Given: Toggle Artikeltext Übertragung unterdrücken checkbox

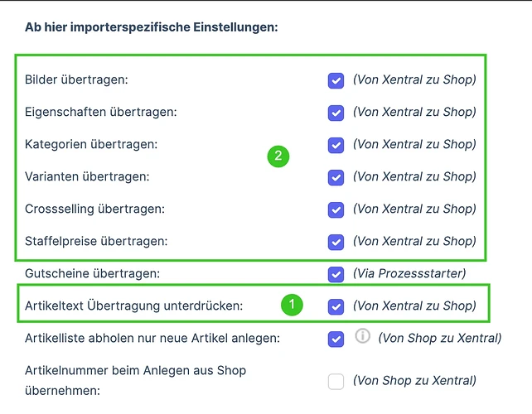Looking at the screenshot, I should click(336, 307).
